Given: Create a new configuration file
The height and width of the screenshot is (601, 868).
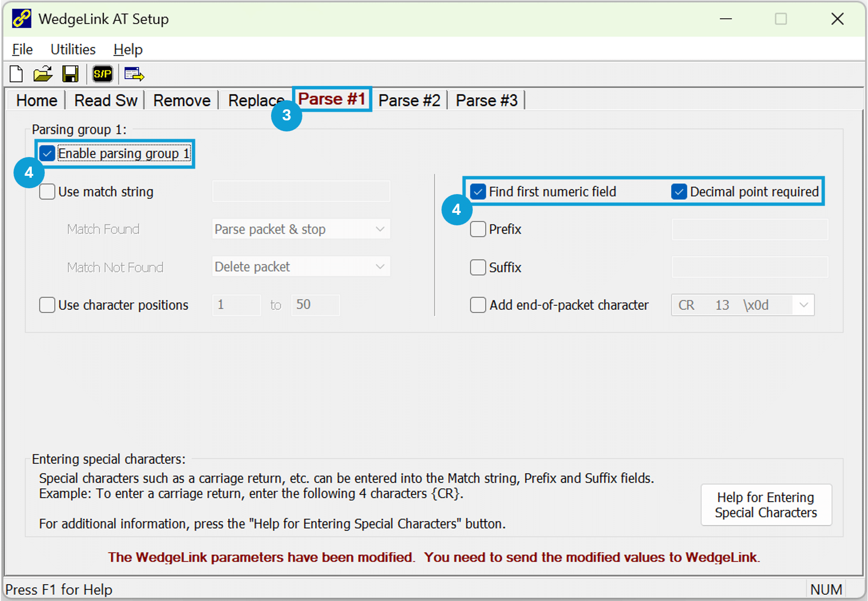Looking at the screenshot, I should (15, 74).
